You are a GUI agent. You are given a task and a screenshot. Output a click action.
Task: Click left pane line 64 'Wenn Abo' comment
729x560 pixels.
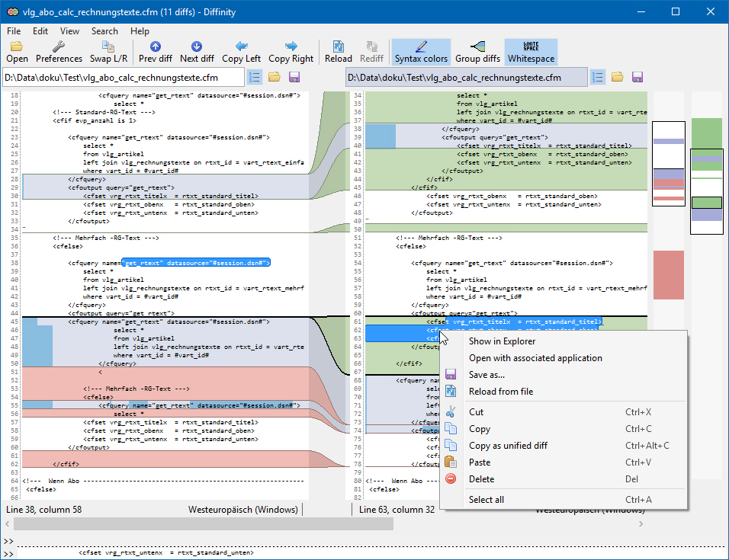(x=162, y=481)
